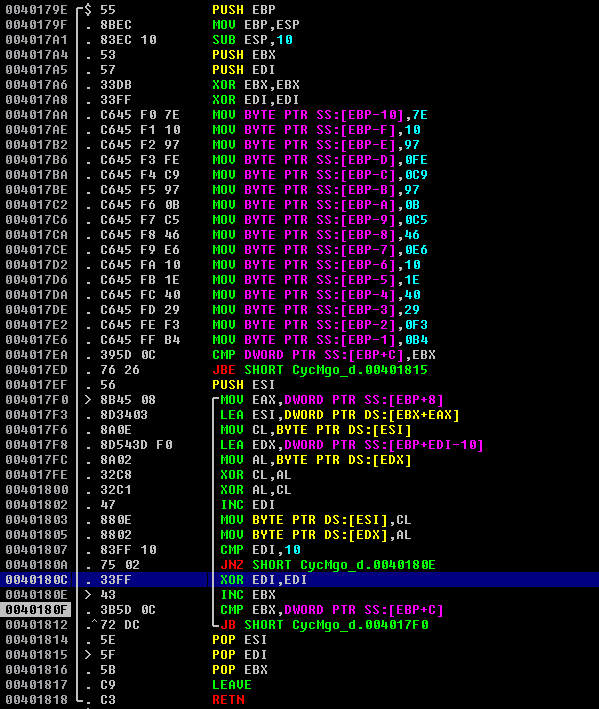Click MOV BYTE PTR SS:[EBP-10],7E
Viewport: 599px width, 709px height.
click(320, 114)
